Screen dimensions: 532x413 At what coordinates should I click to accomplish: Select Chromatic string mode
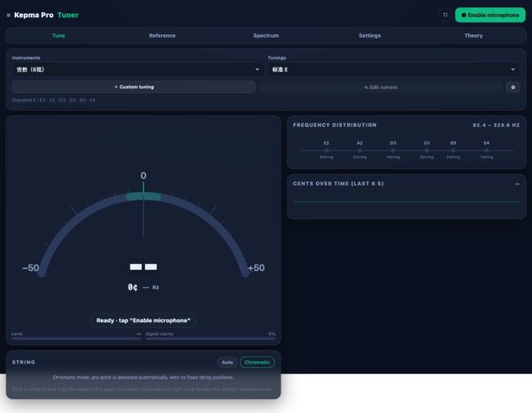point(257,362)
